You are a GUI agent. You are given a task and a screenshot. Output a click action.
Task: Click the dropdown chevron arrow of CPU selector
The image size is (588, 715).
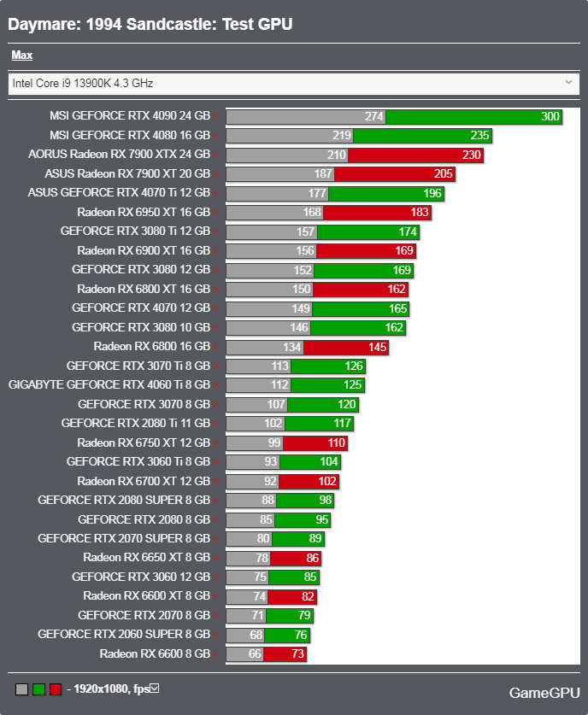568,83
